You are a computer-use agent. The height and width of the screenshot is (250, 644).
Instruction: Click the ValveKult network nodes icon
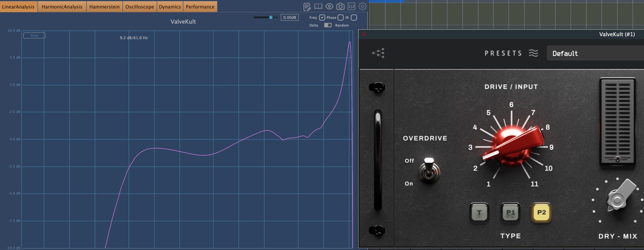tap(378, 53)
